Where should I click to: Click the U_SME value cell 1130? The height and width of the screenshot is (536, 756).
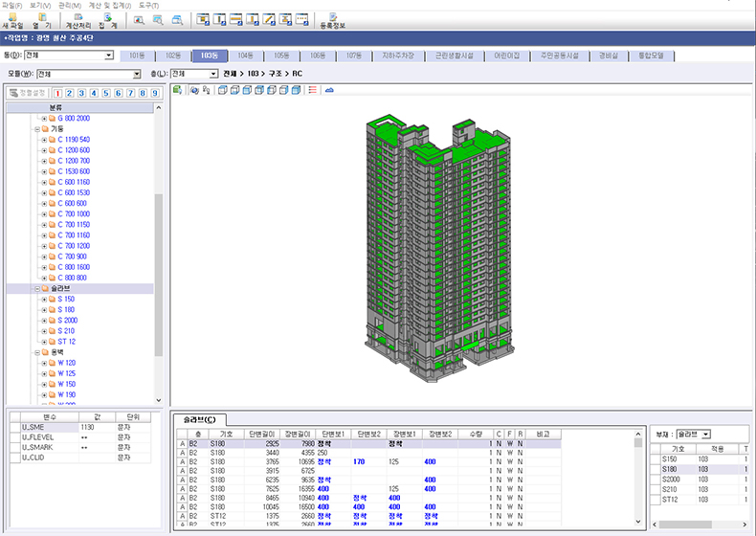(97, 428)
